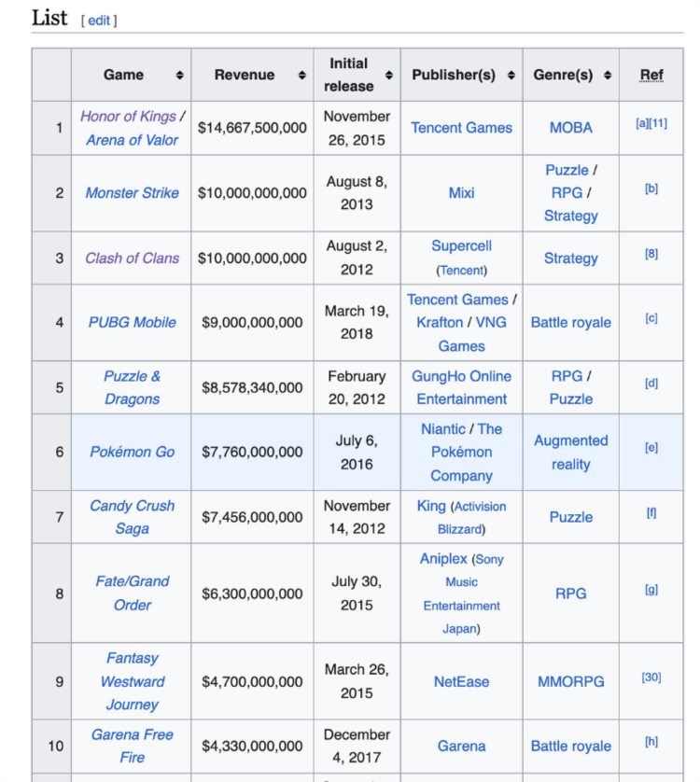Sort by Initial release column arrows
Screen dimensions: 700x782
(x=389, y=76)
